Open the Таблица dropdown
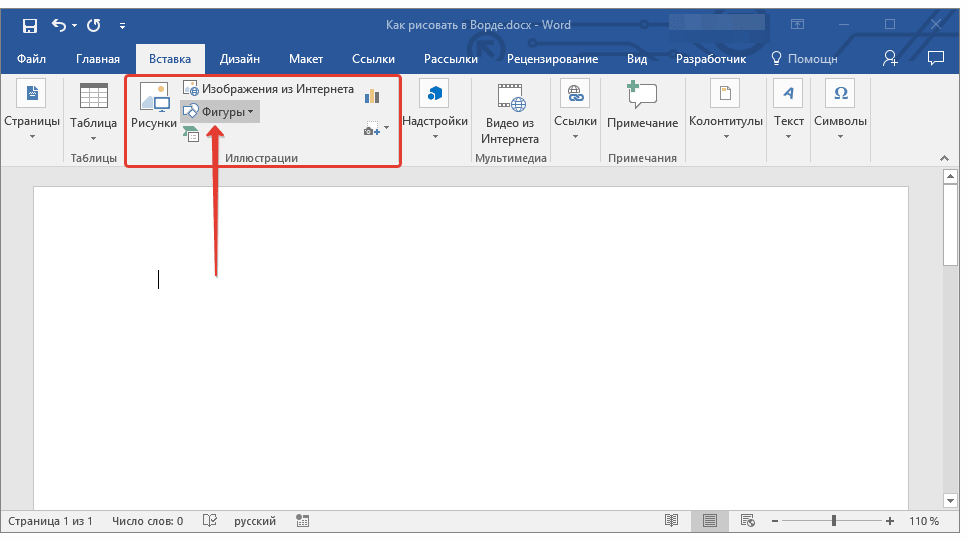Viewport: 968px width, 541px height. click(93, 112)
